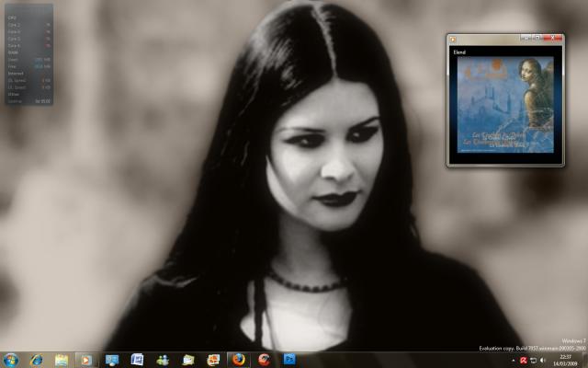Open Photoshop from the taskbar
This screenshot has width=588, height=368.
click(289, 360)
